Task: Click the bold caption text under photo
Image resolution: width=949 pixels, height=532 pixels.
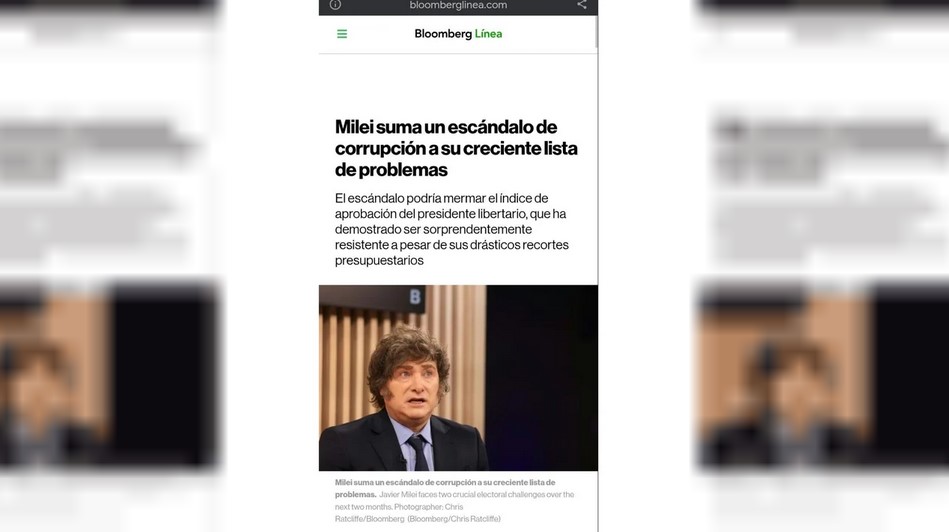Action: [x=445, y=488]
